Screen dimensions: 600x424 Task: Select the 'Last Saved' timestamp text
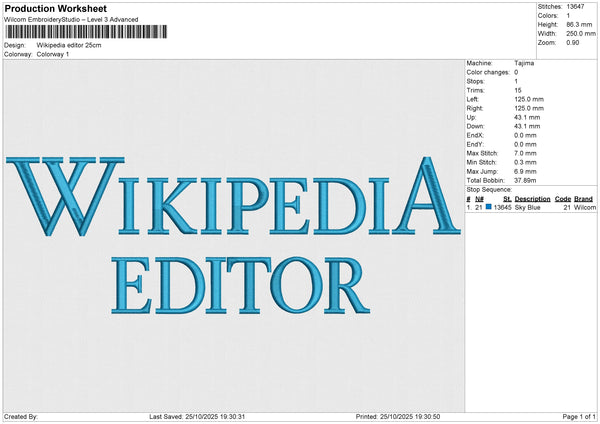tap(197, 417)
